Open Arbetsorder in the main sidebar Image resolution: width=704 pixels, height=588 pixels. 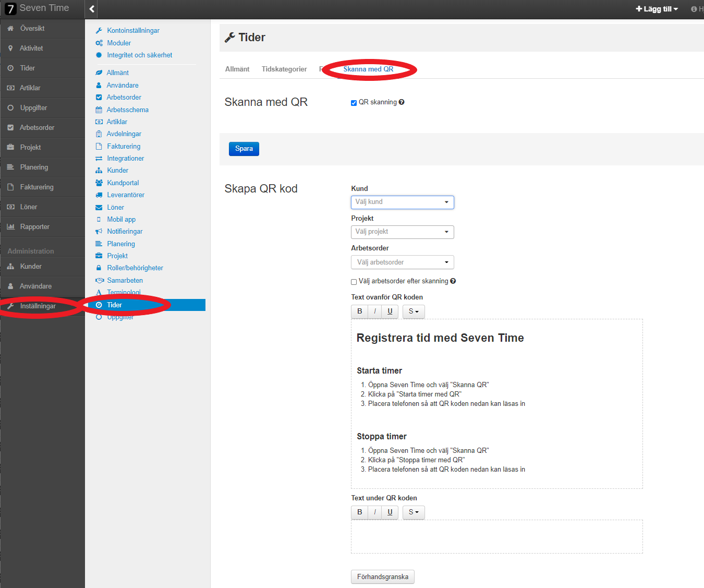[x=42, y=128]
